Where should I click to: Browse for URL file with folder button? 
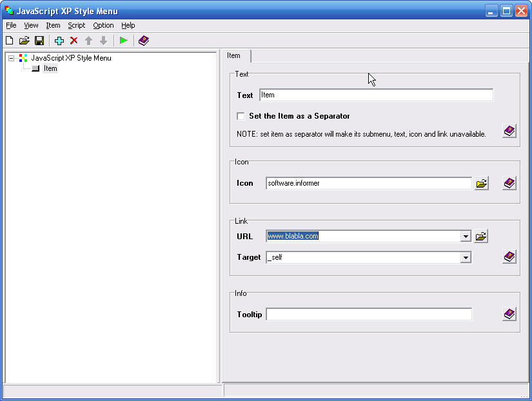pos(481,237)
